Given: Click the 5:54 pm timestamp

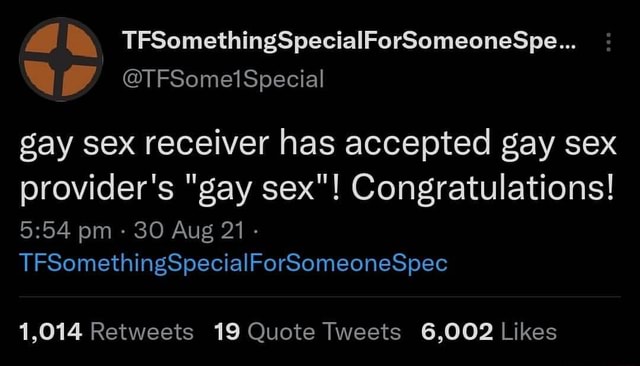Looking at the screenshot, I should pyautogui.click(x=65, y=231).
